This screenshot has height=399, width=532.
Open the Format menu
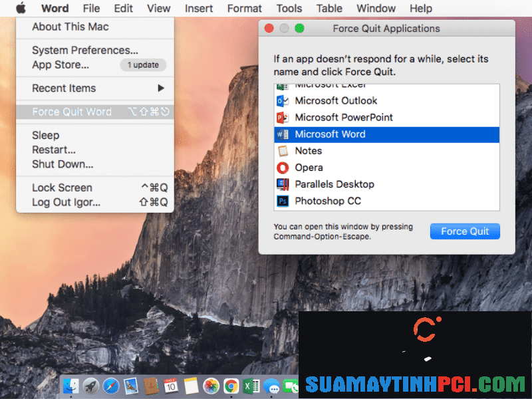click(244, 8)
